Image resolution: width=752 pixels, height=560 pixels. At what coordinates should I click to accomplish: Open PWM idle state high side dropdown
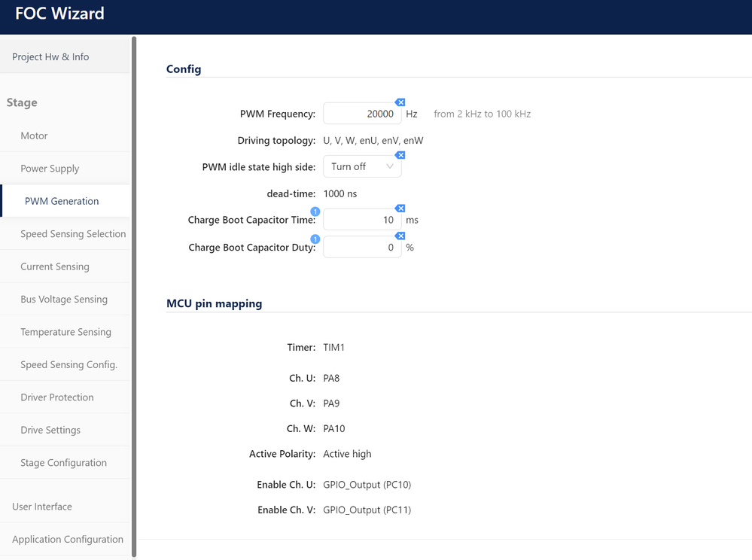tap(362, 166)
